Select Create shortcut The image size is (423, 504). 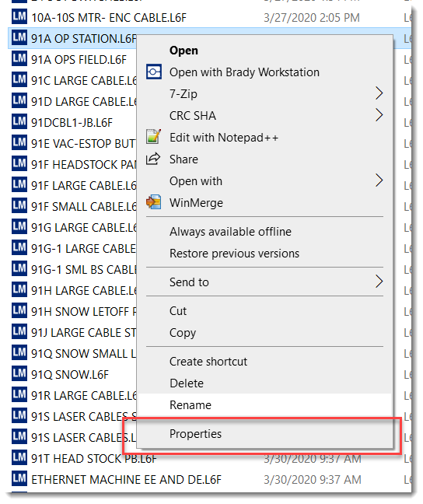(x=208, y=362)
